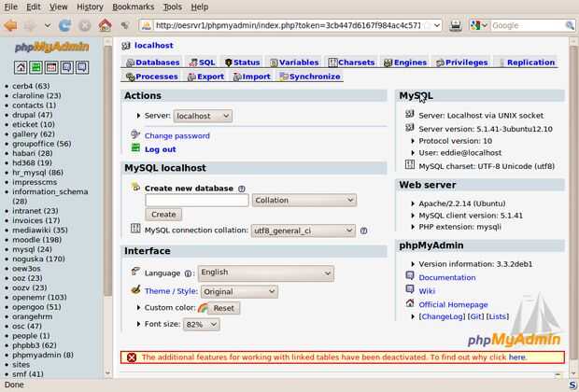Open the utf8_general_ci connection collation dropdown

304,231
